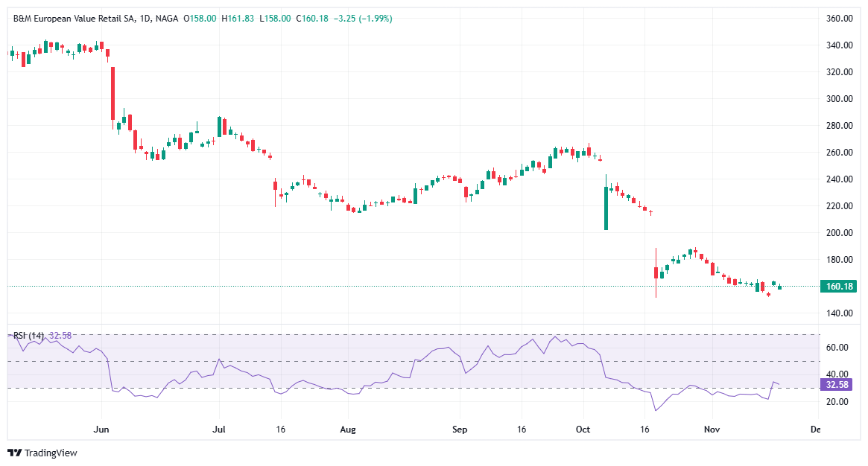Image resolution: width=868 pixels, height=466 pixels.
Task: Click the Dec label on the time axis
Action: click(814, 430)
